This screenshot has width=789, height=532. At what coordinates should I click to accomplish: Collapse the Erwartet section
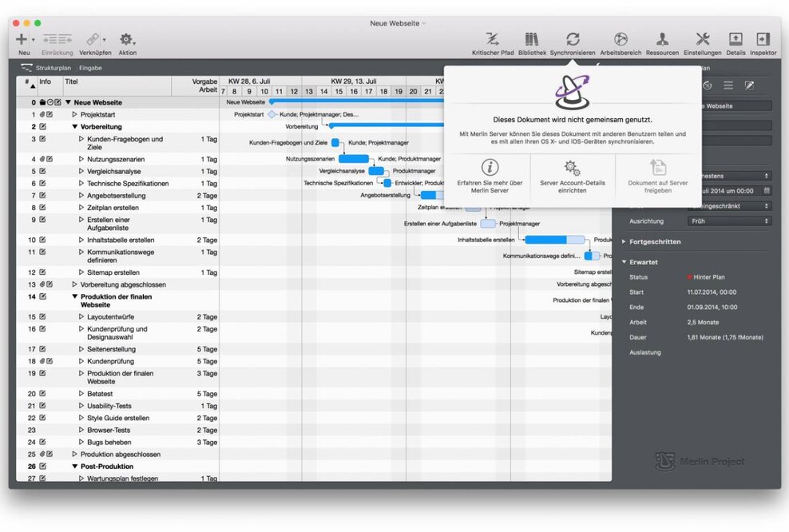[x=624, y=262]
